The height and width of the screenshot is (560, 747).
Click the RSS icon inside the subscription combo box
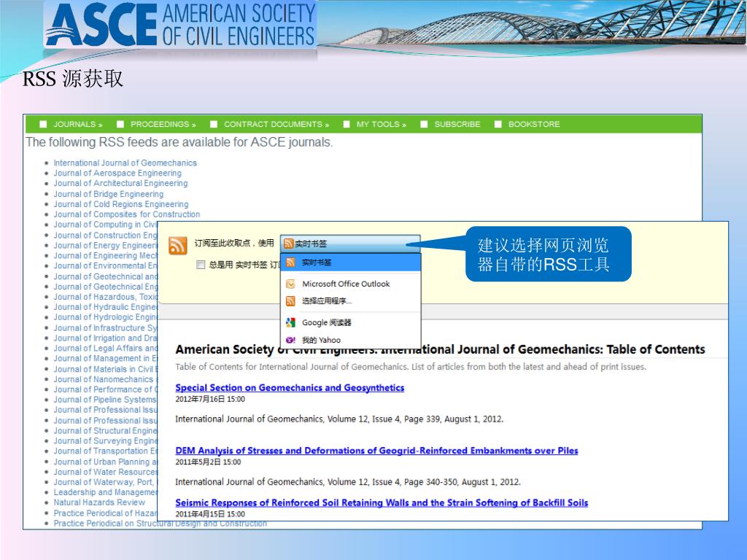[288, 244]
